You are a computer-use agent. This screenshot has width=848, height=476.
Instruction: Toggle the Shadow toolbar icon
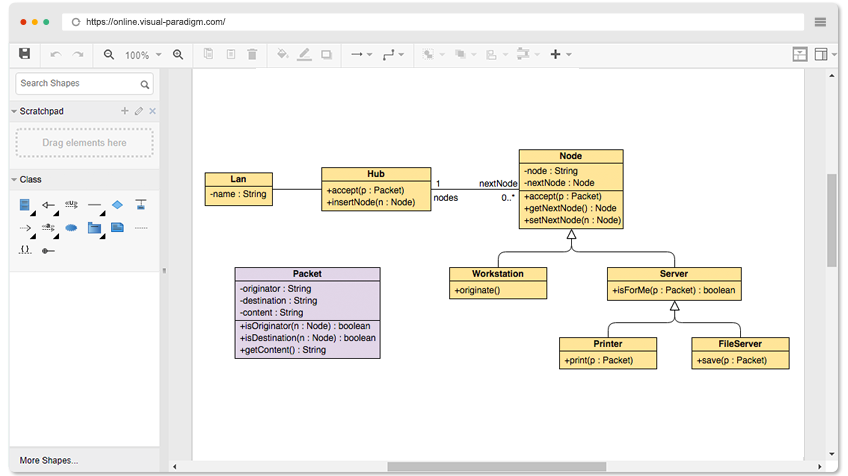click(326, 55)
